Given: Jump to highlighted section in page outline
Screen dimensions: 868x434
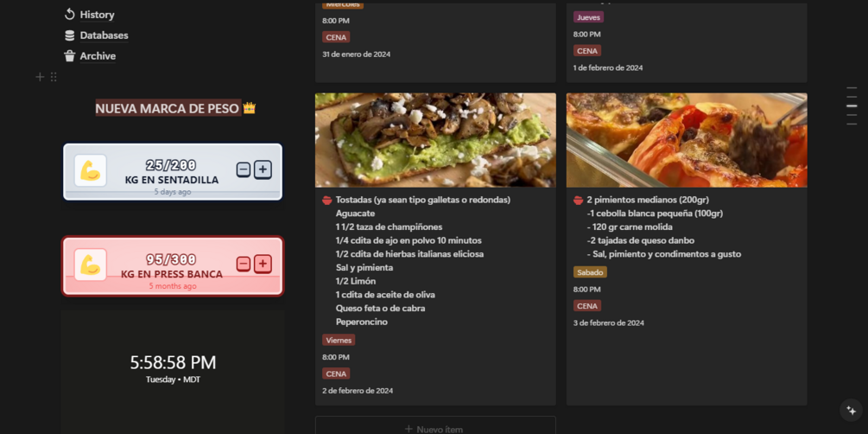Looking at the screenshot, I should coord(852,105).
